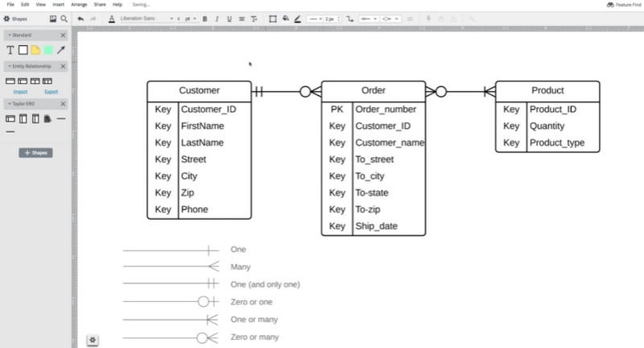Open the Insert menu
The image size is (644, 348).
pos(58,5)
